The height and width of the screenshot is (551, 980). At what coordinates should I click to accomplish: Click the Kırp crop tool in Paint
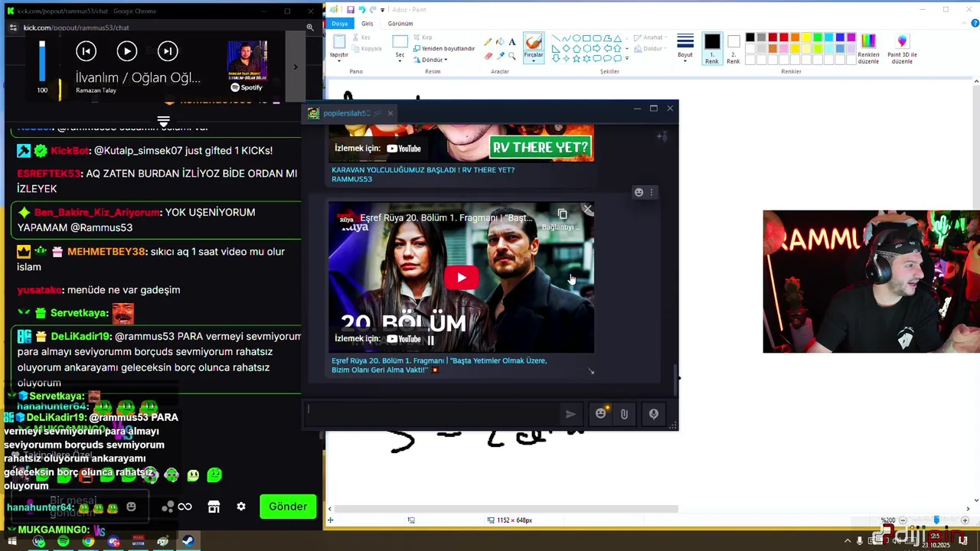[x=423, y=37]
